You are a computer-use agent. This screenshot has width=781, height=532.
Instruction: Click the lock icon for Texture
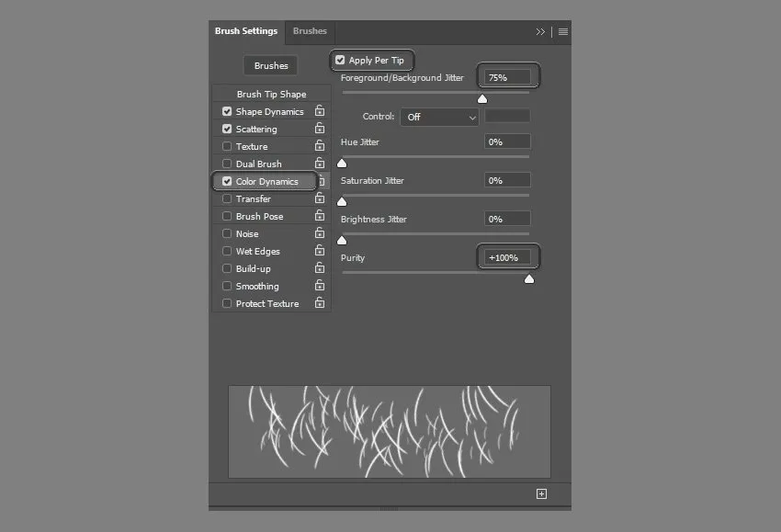(x=320, y=146)
